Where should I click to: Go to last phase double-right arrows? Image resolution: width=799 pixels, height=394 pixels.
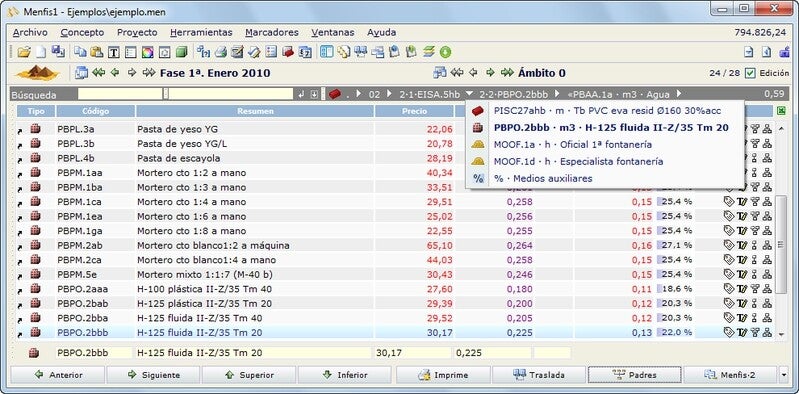point(149,73)
